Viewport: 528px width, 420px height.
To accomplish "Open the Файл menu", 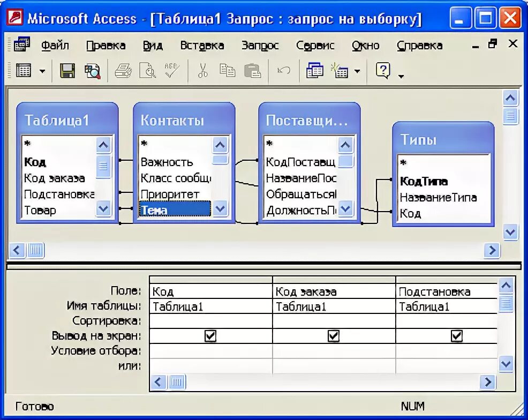I will 55,46.
